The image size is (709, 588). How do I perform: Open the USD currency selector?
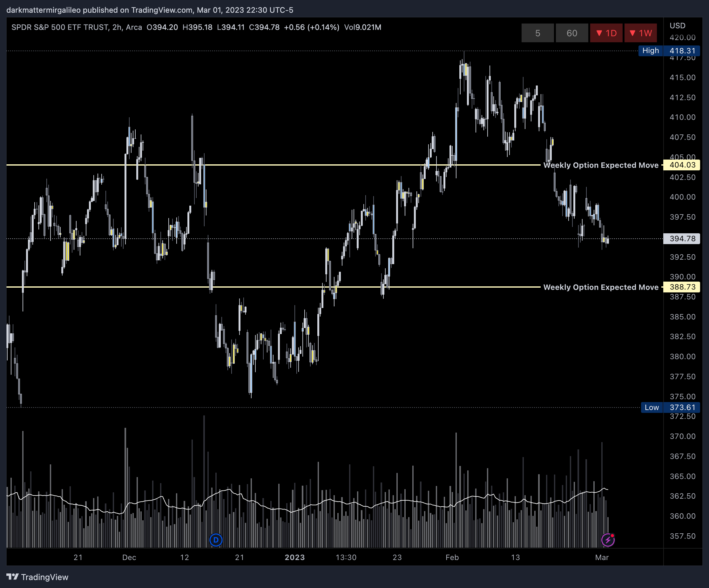[x=677, y=26]
